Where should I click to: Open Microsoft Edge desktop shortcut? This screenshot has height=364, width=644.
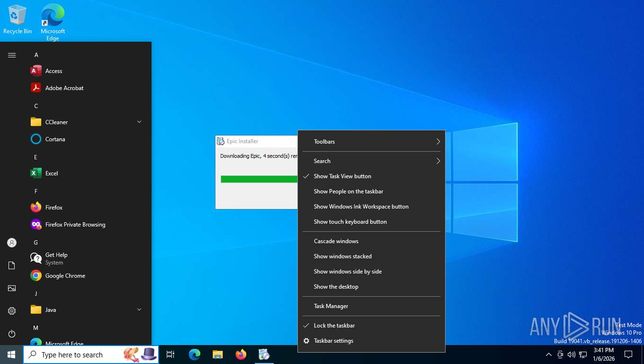click(x=53, y=22)
